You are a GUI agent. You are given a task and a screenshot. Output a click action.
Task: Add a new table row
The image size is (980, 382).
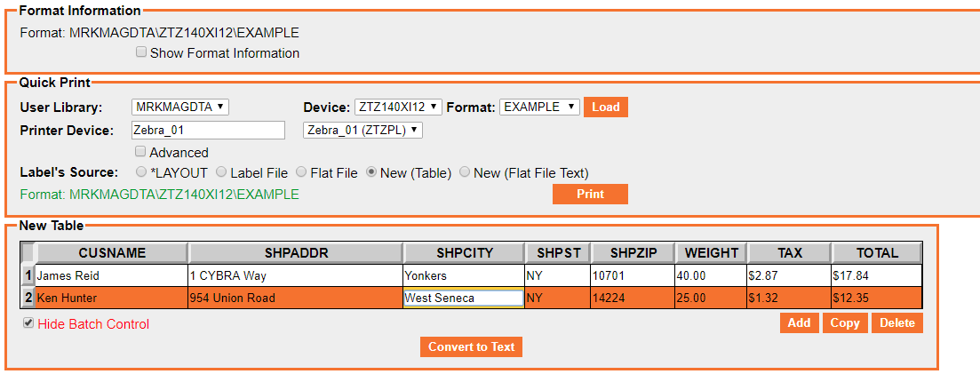(x=799, y=322)
